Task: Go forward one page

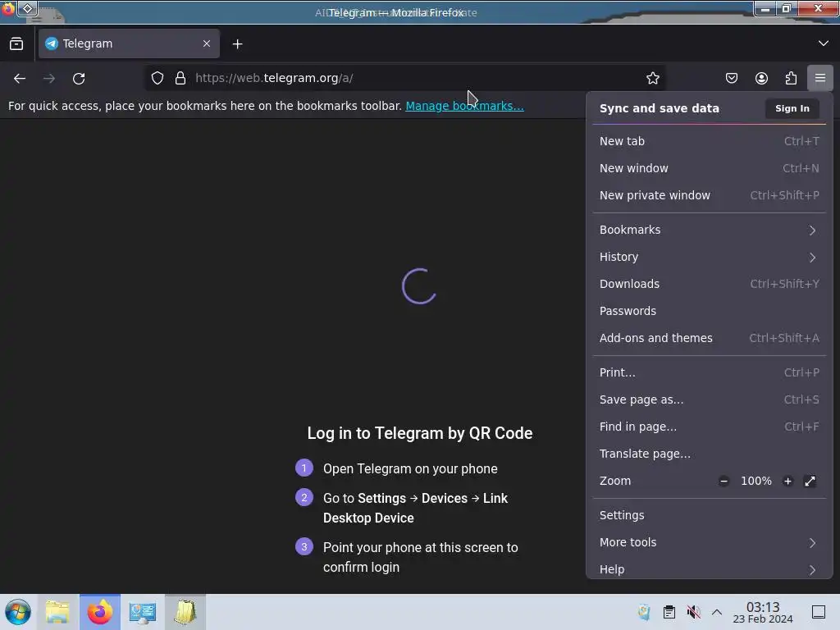Action: coord(49,78)
